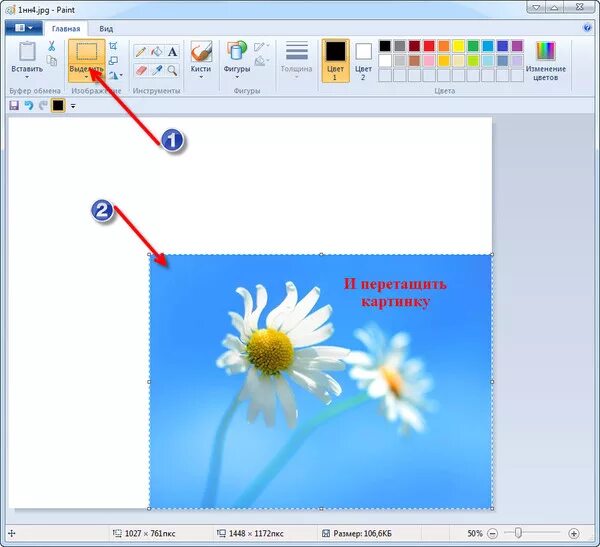This screenshot has height=547, width=600.
Task: Click the Crop icon
Action: coord(113,46)
